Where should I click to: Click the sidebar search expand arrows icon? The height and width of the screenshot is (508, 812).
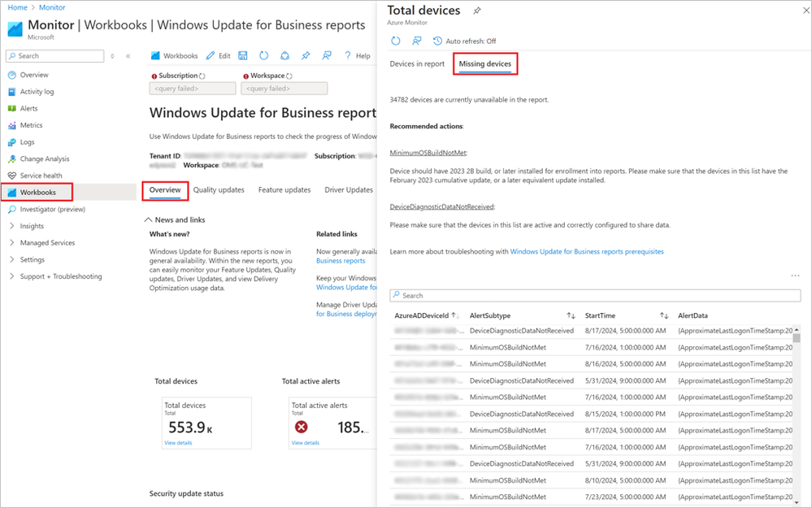tap(112, 56)
